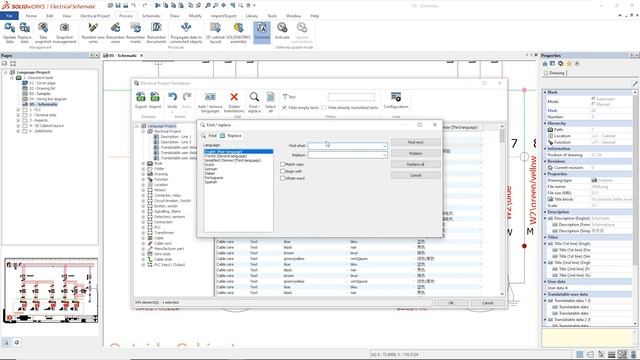This screenshot has height=360, width=640.
Task: Click Cancel in Electrical Project Translation dialog
Action: [488, 303]
